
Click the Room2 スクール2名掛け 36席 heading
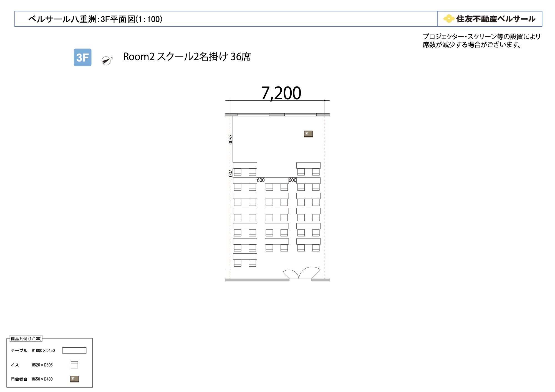click(x=187, y=57)
